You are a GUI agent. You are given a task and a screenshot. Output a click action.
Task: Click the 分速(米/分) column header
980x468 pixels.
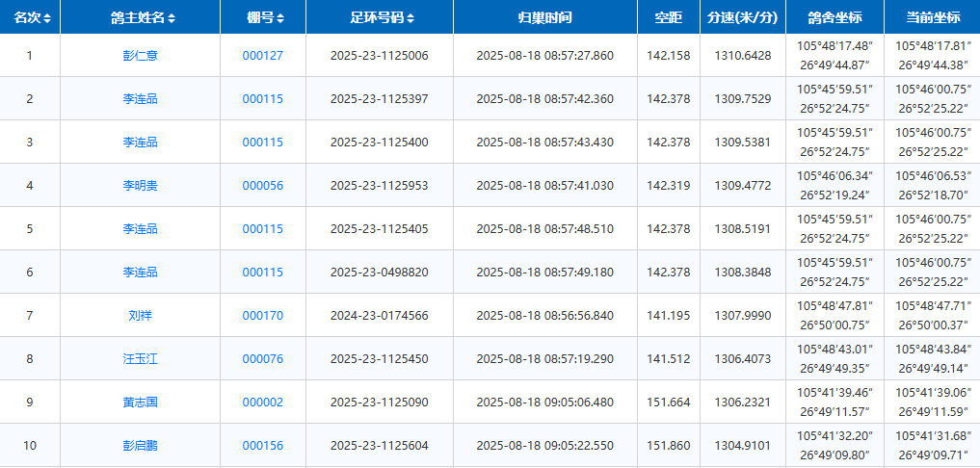point(742,18)
